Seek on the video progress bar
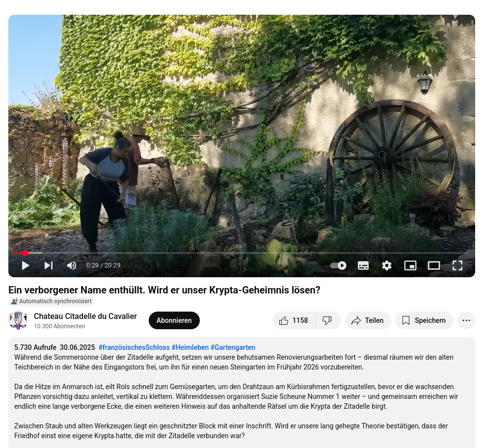Screen dimensions: 484x448 click(242, 253)
